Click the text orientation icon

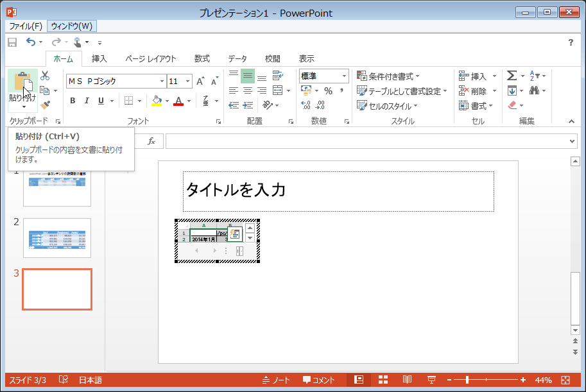click(x=268, y=105)
